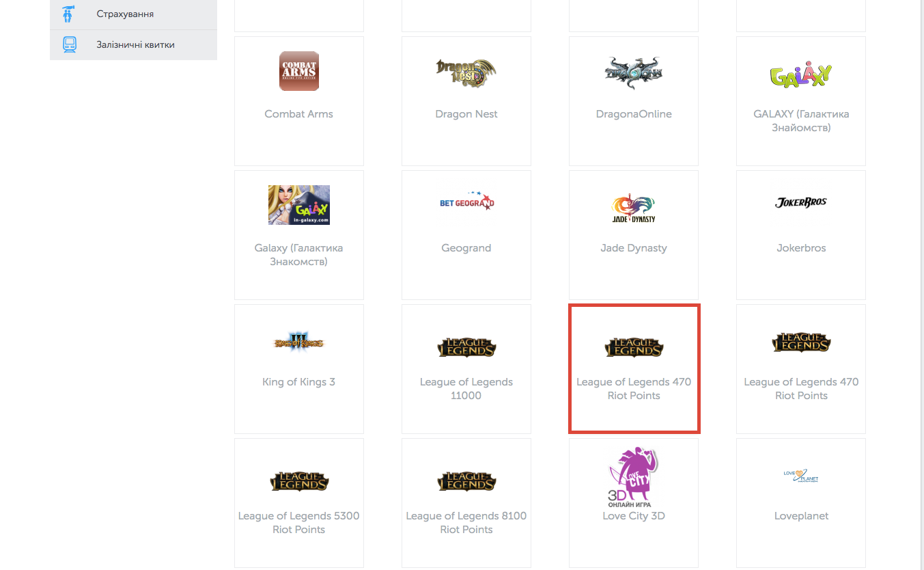Click the GALAXY (Галактика Знайомств) label

(801, 121)
